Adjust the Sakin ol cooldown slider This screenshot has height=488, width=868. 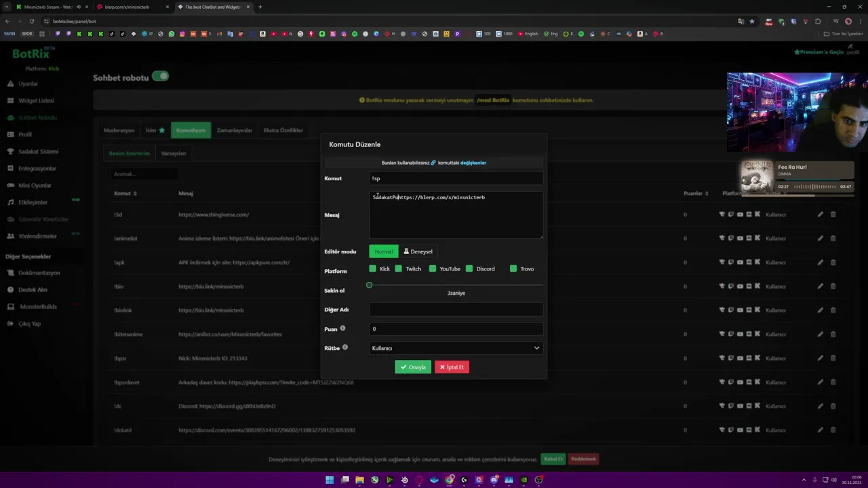[370, 285]
